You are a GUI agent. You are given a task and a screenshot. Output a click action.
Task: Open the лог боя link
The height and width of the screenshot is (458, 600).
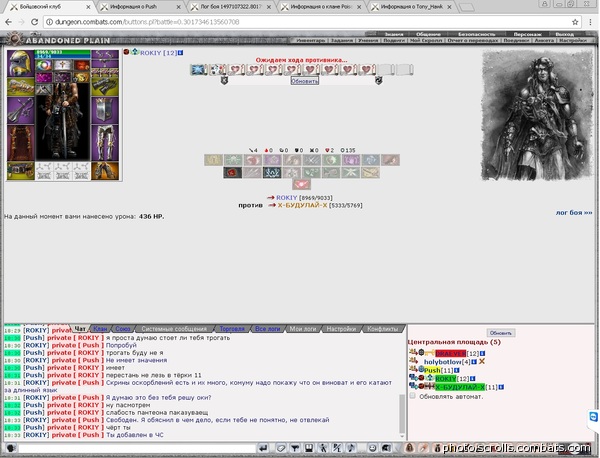click(574, 212)
